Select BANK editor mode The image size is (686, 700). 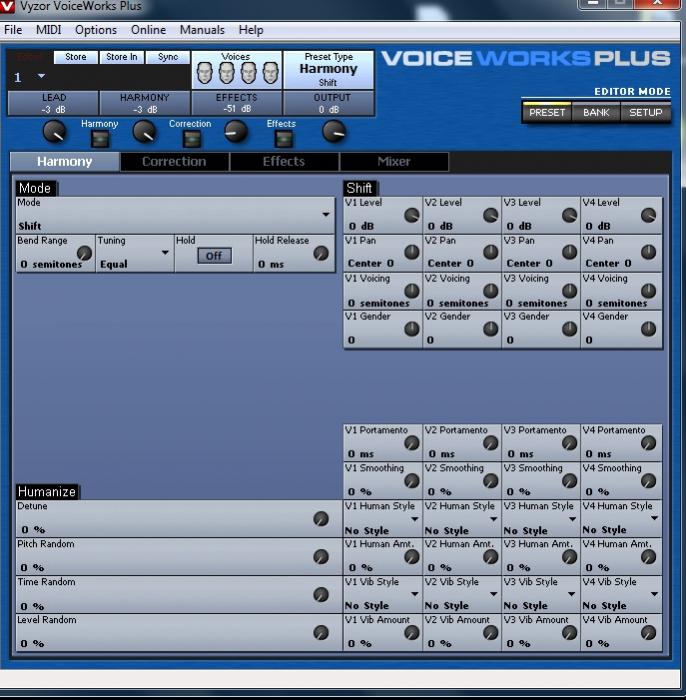pos(596,112)
